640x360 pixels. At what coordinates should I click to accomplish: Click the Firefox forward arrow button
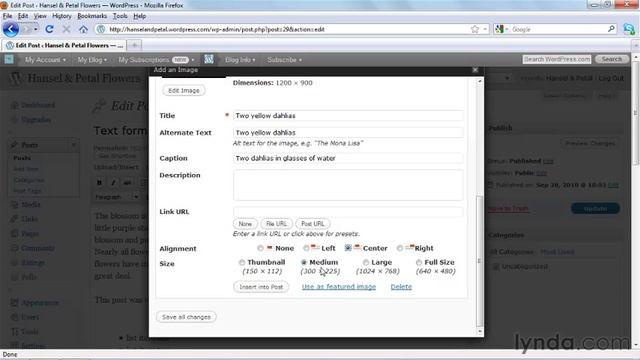click(27, 29)
